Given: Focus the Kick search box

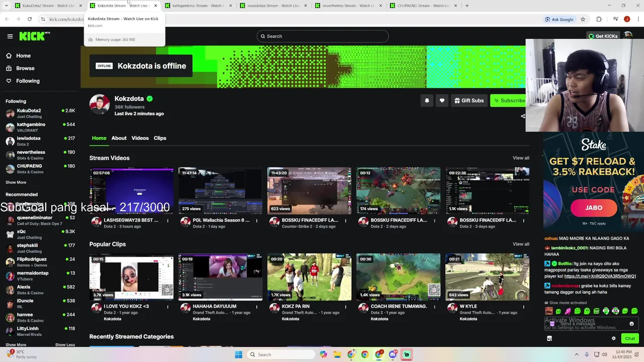Looking at the screenshot, I should (x=323, y=36).
